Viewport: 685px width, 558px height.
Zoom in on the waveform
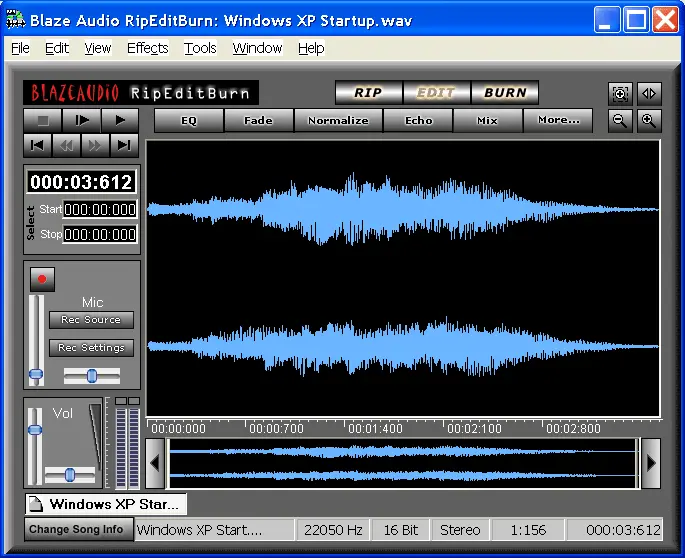pos(649,121)
